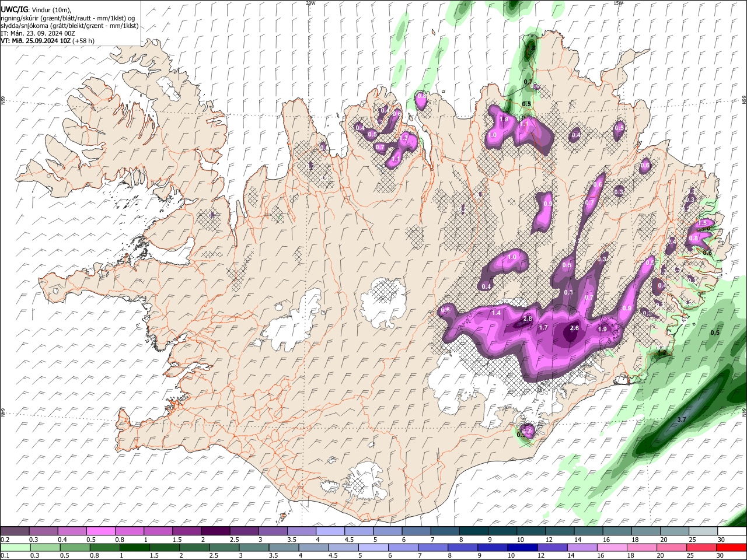Pick the dark teal swatch between top-row 8 and 9
The height and width of the screenshot is (560, 747).
click(x=473, y=531)
